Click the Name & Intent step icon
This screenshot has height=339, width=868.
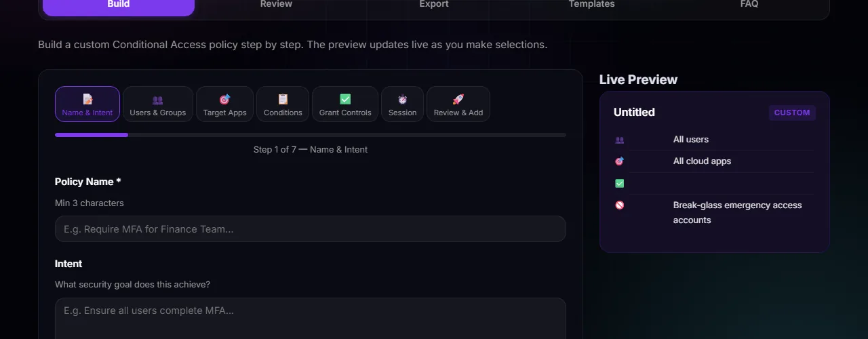87,99
